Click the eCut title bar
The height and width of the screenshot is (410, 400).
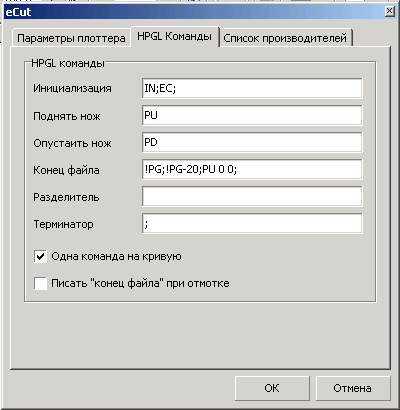coord(193,12)
